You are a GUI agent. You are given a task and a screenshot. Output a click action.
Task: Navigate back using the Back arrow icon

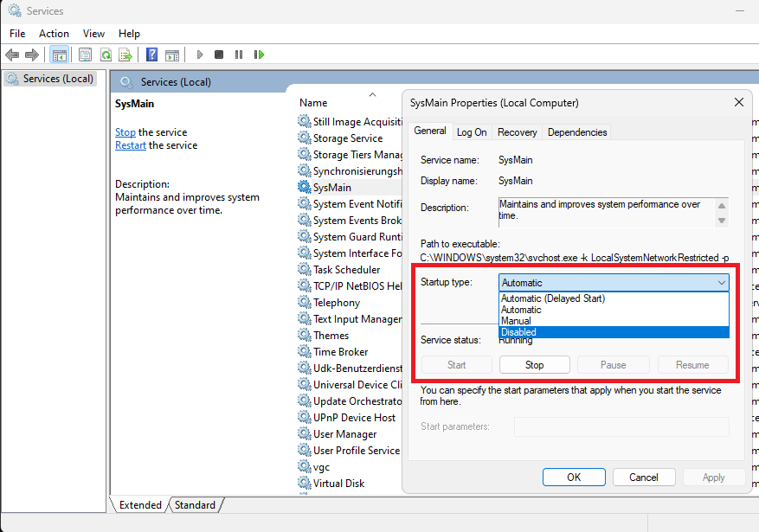(x=12, y=54)
